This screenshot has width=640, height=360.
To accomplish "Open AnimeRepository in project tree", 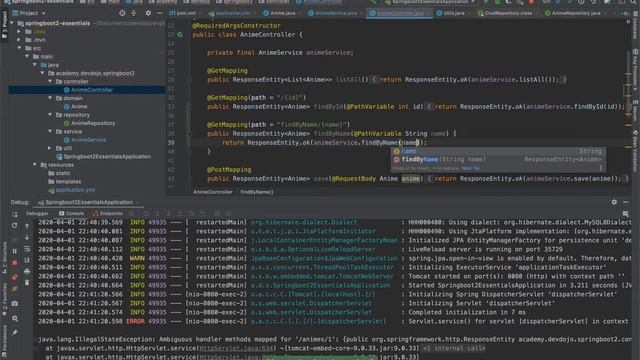I will pos(89,123).
